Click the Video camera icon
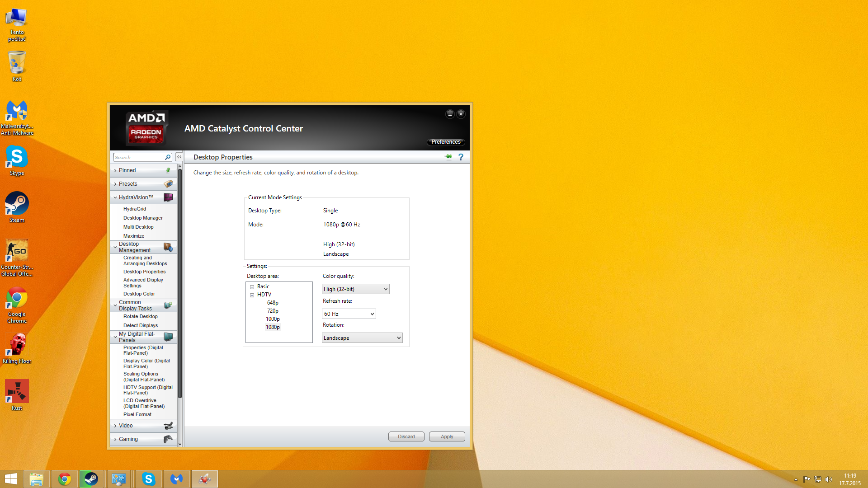This screenshot has width=868, height=488. click(168, 426)
